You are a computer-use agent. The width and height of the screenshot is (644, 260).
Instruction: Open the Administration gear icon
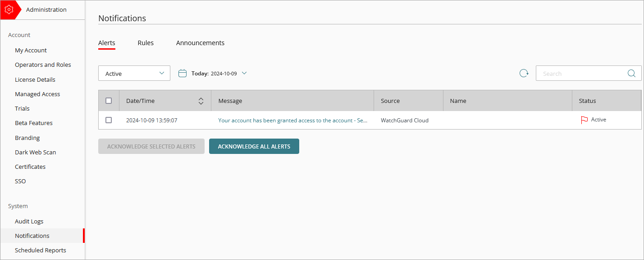(9, 9)
